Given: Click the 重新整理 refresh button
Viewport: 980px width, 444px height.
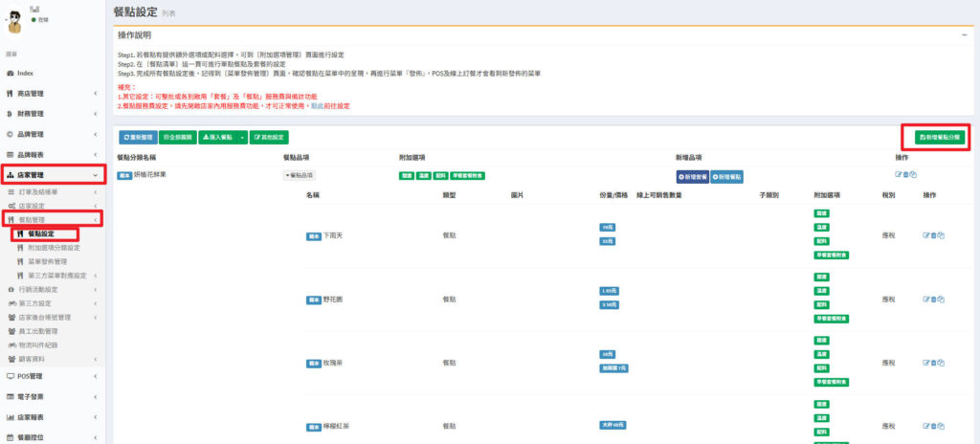Looking at the screenshot, I should pos(137,138).
